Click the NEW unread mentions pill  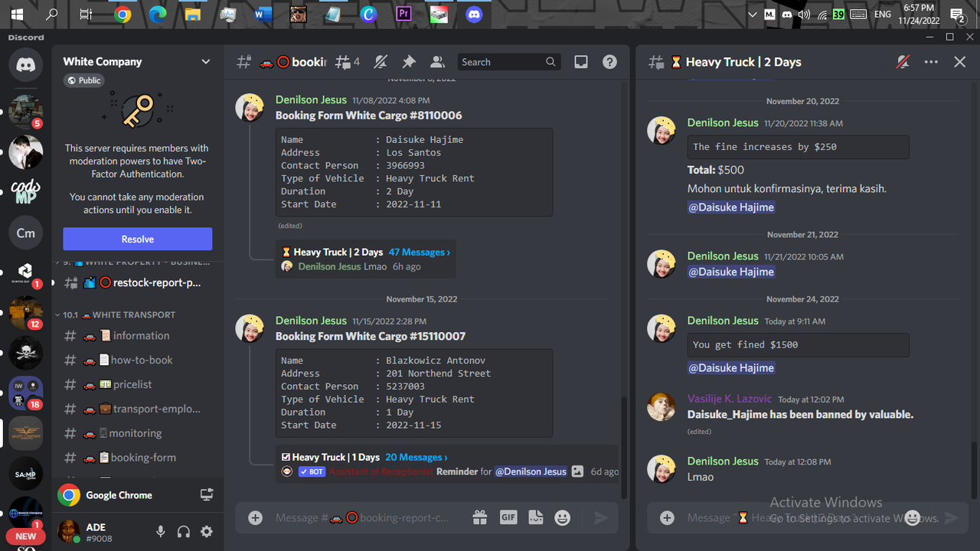(26, 536)
